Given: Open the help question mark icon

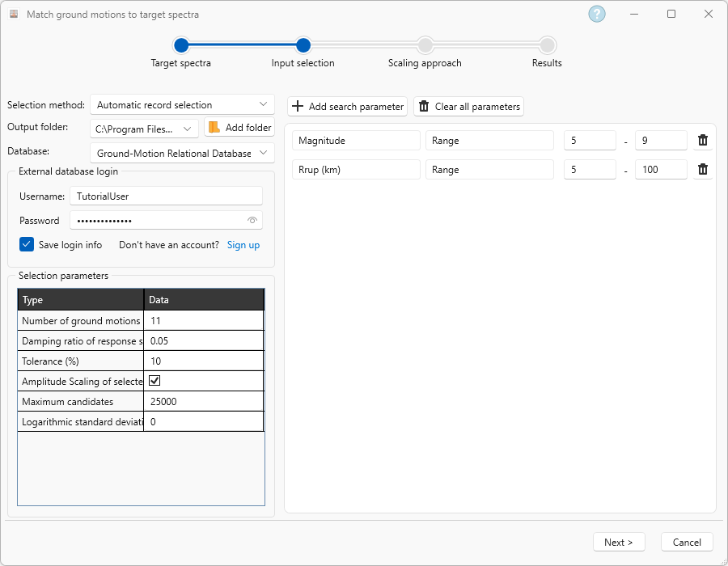Looking at the screenshot, I should 597,14.
